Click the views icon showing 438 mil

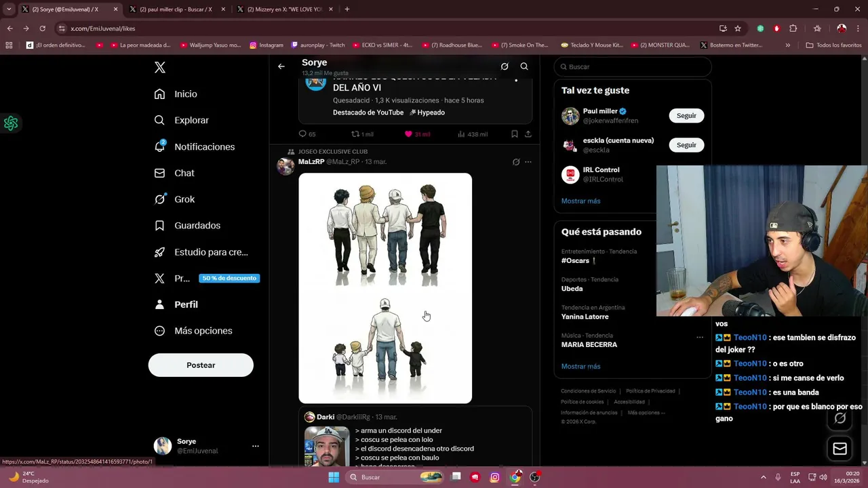(x=461, y=134)
